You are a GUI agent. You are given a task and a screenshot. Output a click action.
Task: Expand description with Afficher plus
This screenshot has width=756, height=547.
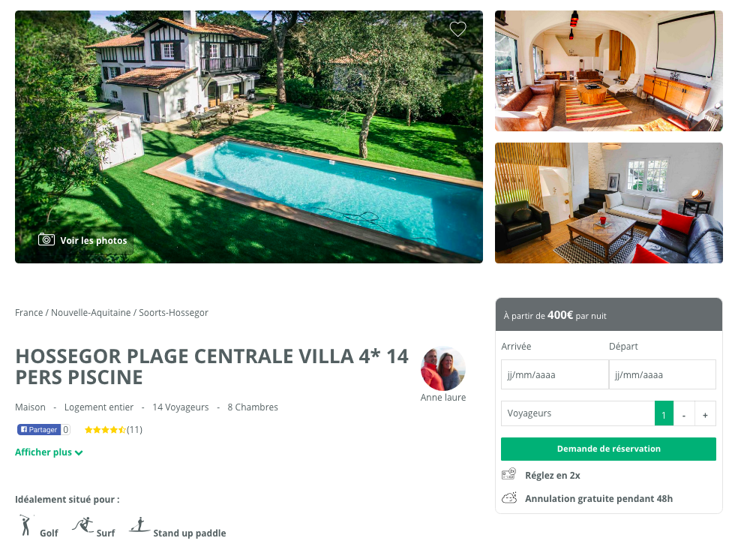(x=49, y=452)
